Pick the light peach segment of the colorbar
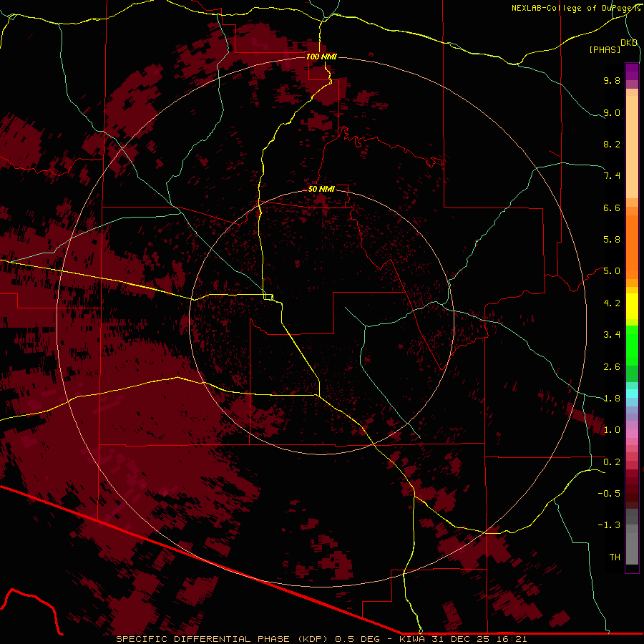644x644 pixels. (632, 147)
